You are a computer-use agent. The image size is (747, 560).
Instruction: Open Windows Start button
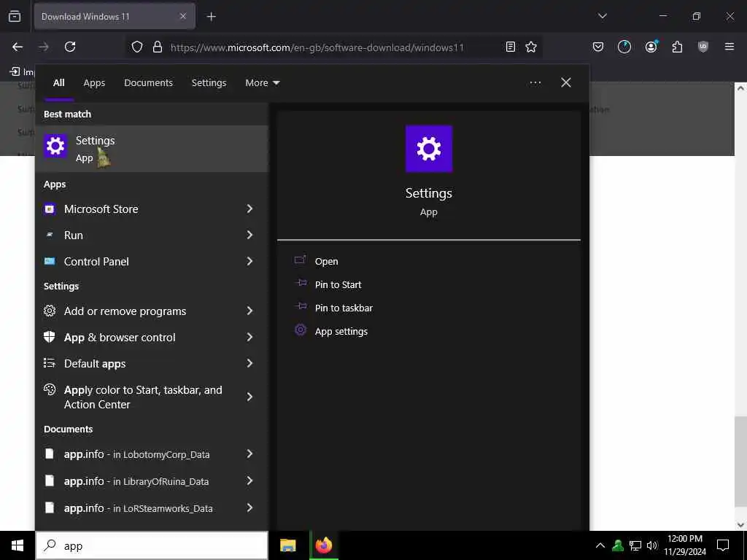click(18, 545)
